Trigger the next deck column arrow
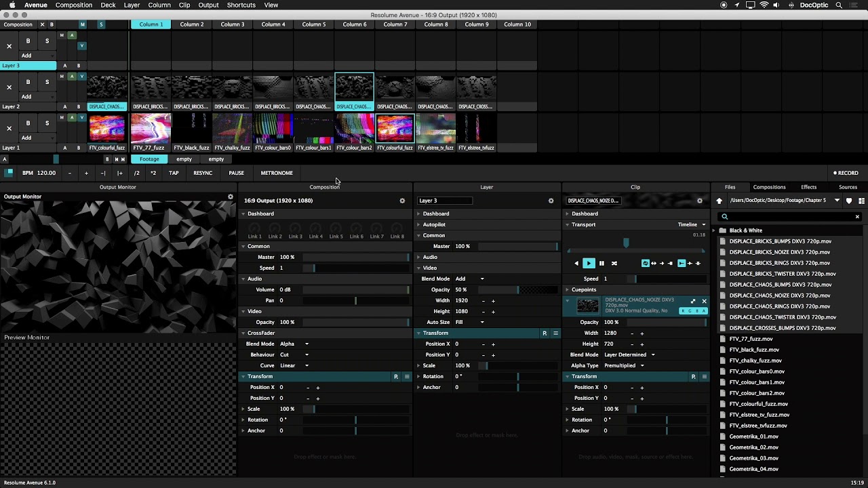The width and height of the screenshot is (868, 488). [x=123, y=159]
